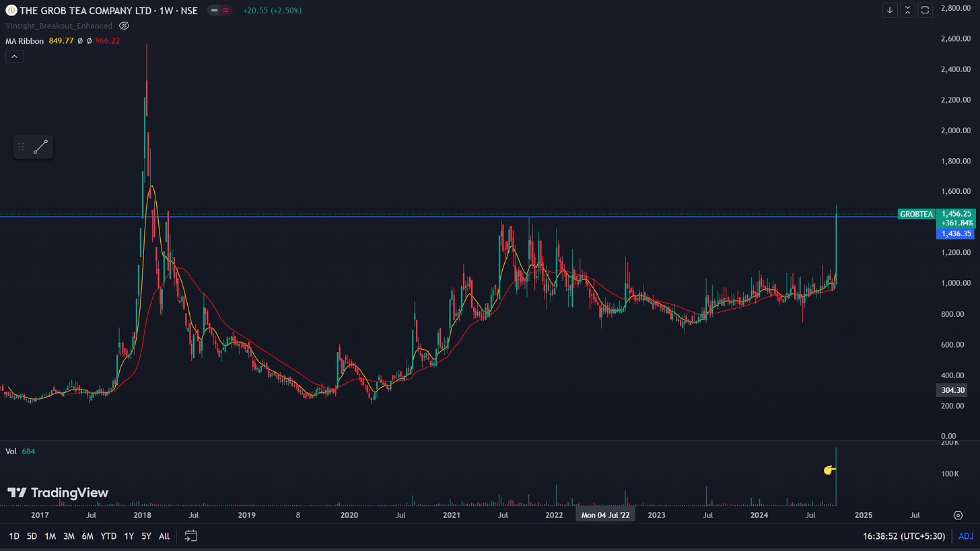Screen dimensions: 980x551
Task: Click the market status pill toggle
Action: (213, 10)
